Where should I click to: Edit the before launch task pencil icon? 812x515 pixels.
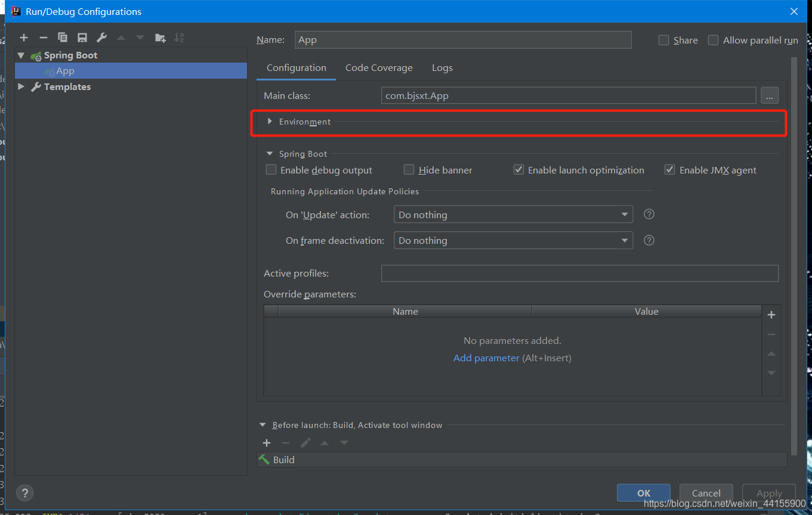[x=305, y=443]
